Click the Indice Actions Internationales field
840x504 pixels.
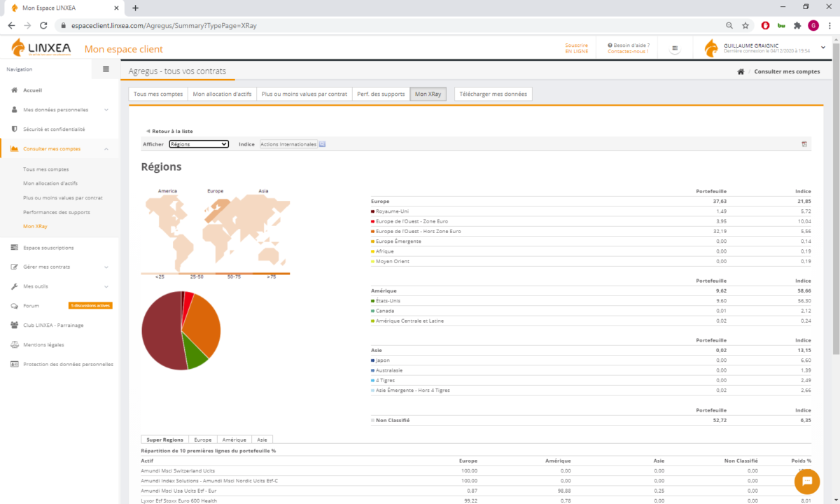tap(288, 144)
